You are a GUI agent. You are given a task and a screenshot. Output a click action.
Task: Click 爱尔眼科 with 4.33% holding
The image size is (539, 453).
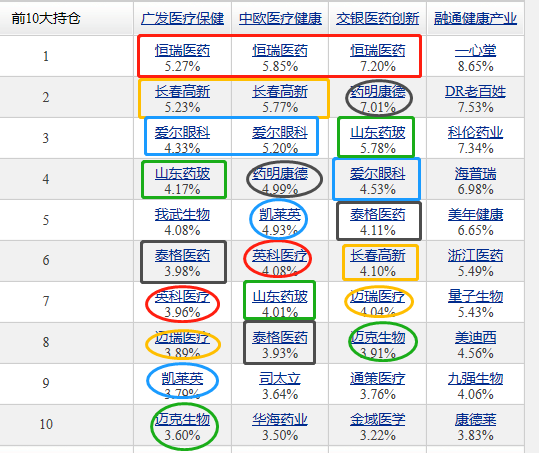click(x=183, y=133)
